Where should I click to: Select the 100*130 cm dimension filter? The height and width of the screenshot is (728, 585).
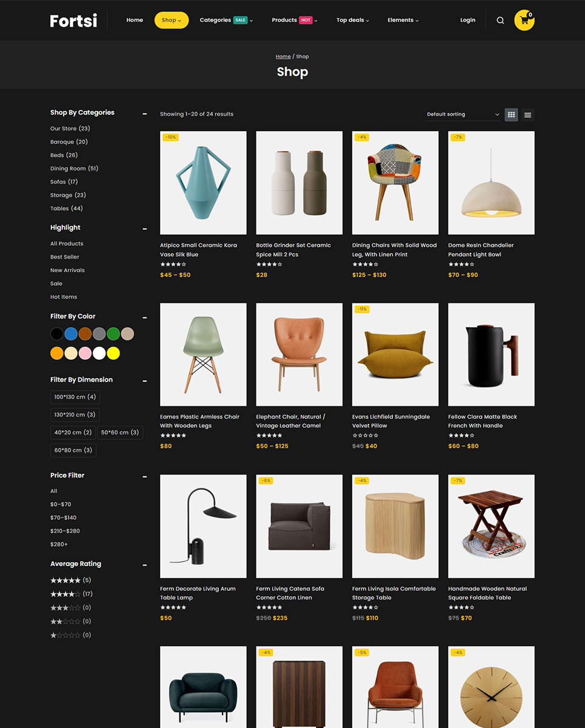pyautogui.click(x=75, y=397)
